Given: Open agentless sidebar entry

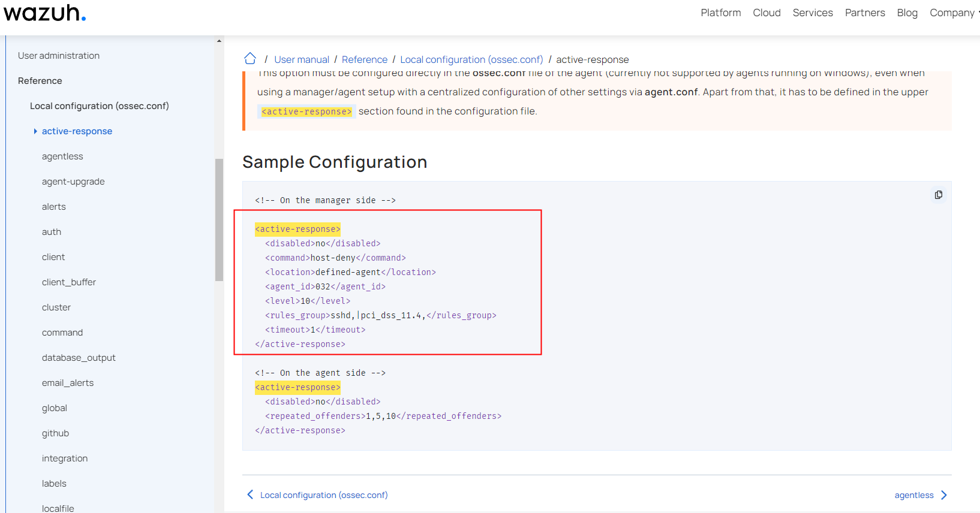Looking at the screenshot, I should [x=62, y=156].
